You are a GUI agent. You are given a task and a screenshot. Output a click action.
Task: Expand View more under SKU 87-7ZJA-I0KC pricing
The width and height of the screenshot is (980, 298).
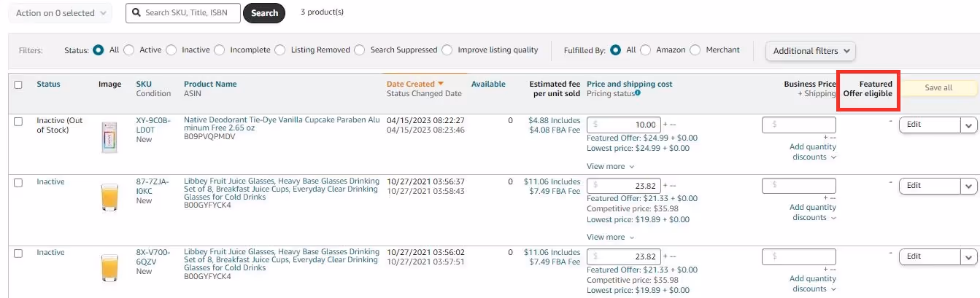(x=611, y=237)
